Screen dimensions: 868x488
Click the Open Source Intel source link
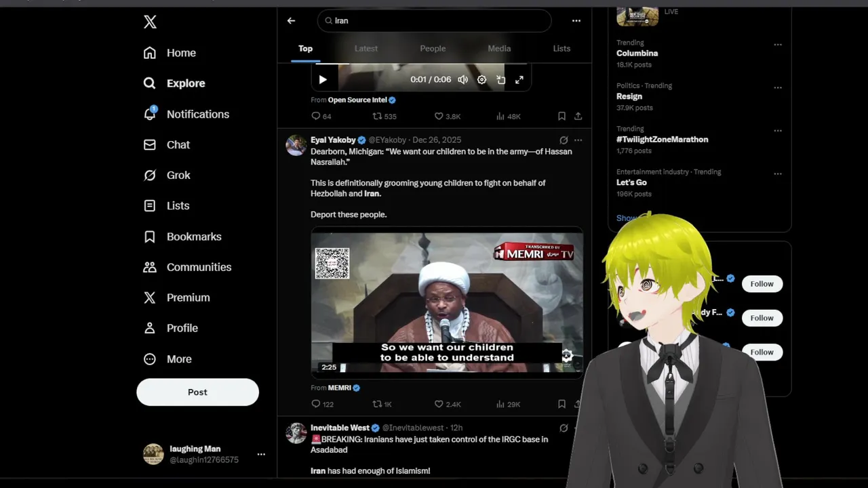pyautogui.click(x=357, y=100)
